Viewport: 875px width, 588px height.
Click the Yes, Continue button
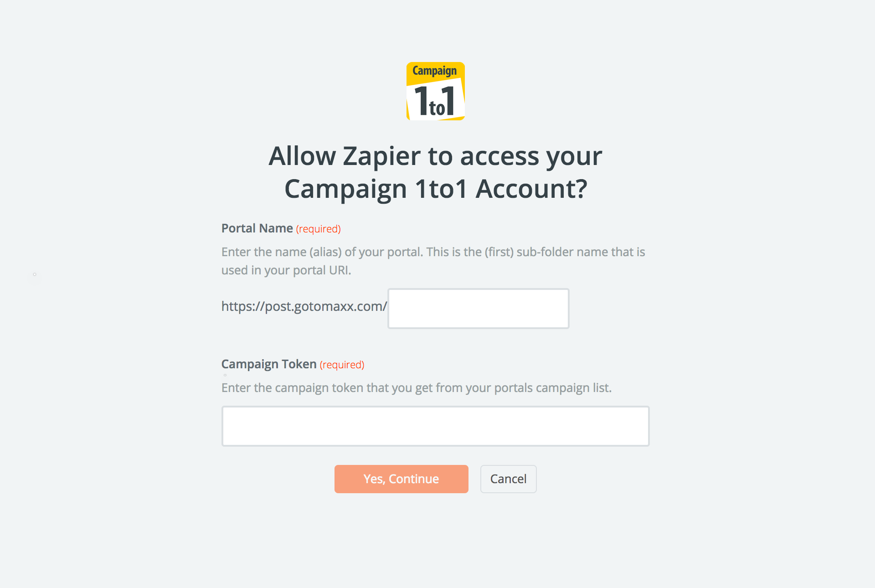click(x=401, y=479)
